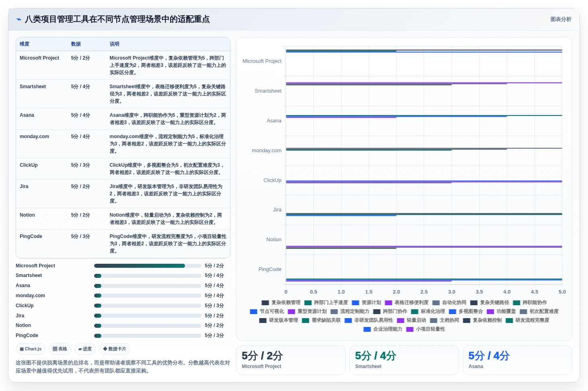Screen dimensions: 588x391
Task: Click the 文档协同 legend color box
Action: click(x=434, y=321)
